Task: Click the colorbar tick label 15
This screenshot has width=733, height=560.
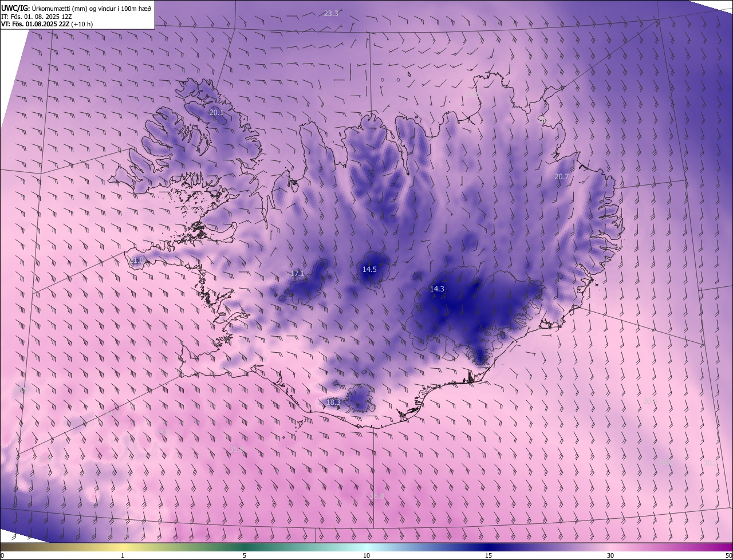Action: click(x=488, y=556)
